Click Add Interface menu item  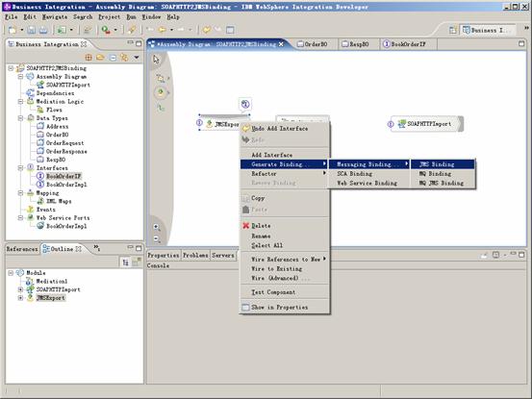click(x=285, y=155)
